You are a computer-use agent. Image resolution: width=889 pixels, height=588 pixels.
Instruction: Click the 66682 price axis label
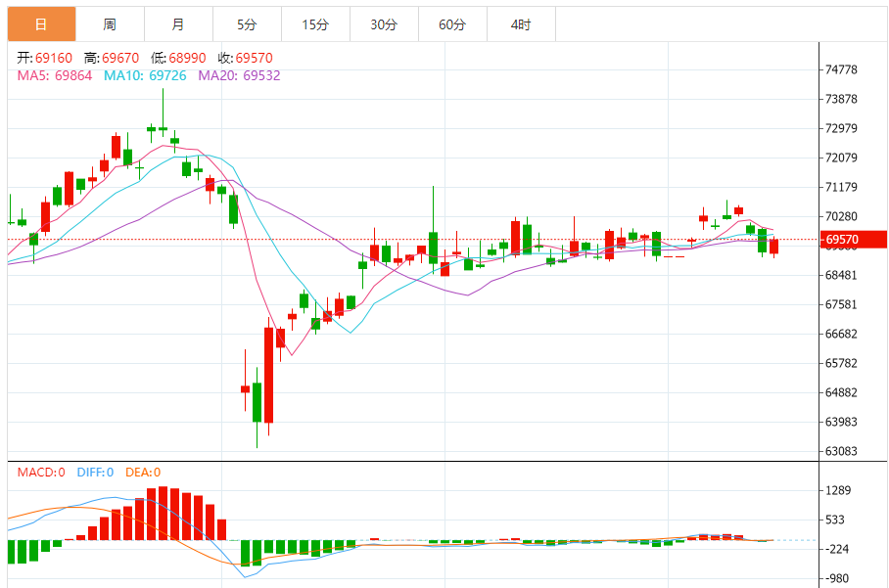pyautogui.click(x=841, y=335)
